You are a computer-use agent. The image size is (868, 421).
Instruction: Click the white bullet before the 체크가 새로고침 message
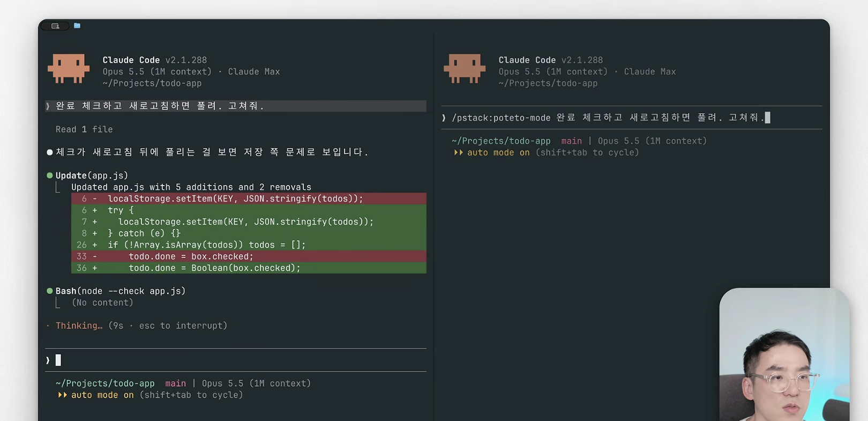click(50, 152)
